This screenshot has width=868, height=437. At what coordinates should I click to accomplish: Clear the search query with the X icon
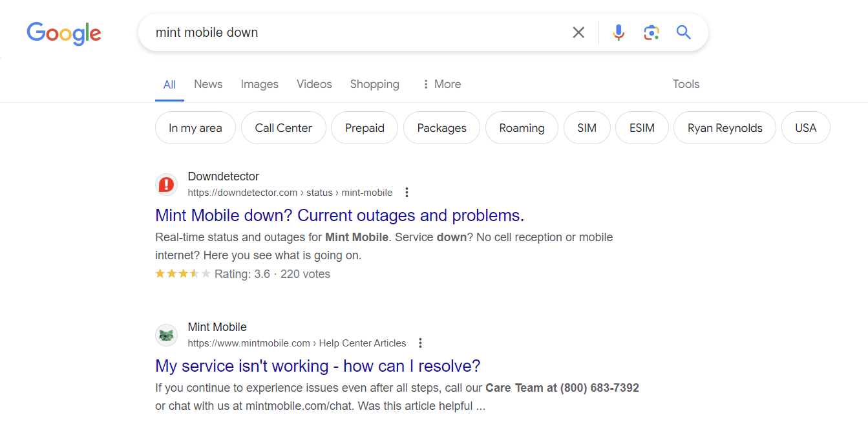[578, 32]
